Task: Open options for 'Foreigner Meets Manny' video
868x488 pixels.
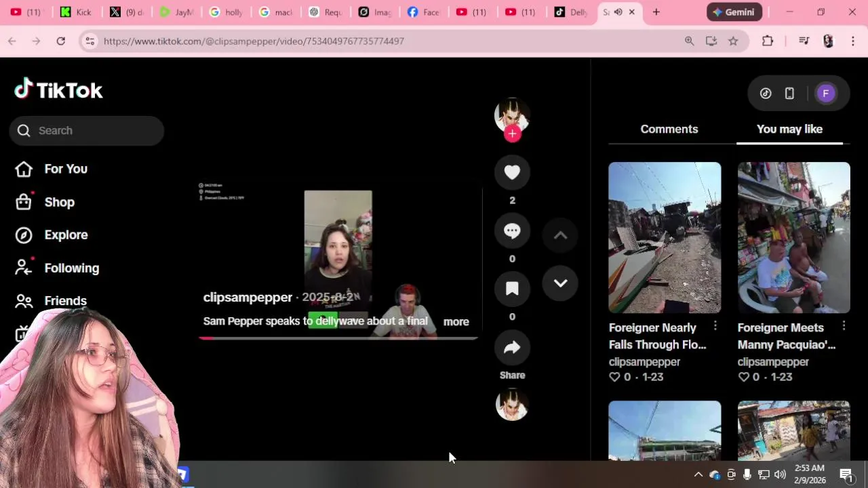Action: (844, 327)
